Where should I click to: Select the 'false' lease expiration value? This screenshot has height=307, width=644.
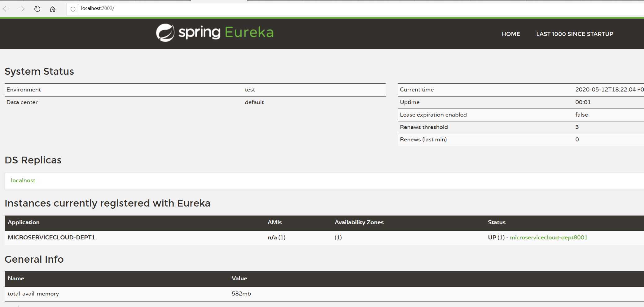click(x=581, y=115)
